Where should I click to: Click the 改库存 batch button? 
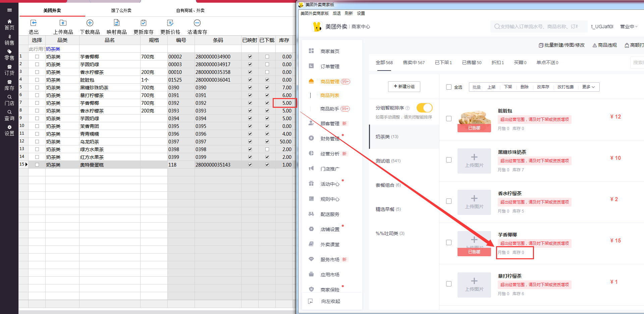[x=543, y=87]
